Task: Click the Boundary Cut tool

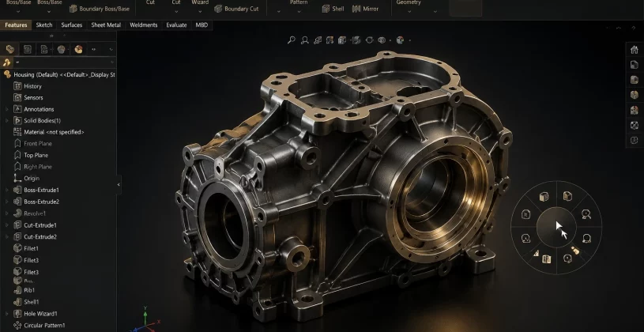Action: (x=236, y=9)
